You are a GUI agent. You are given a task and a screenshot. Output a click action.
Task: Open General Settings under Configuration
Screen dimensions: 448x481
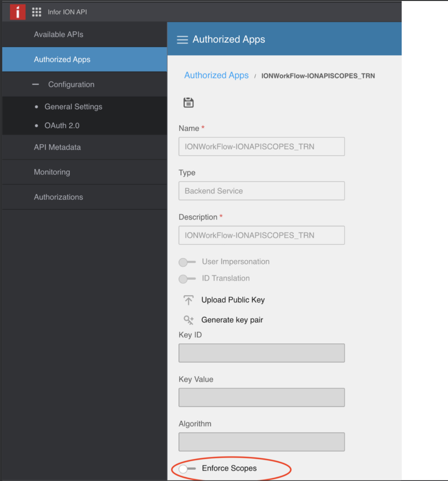pos(73,106)
